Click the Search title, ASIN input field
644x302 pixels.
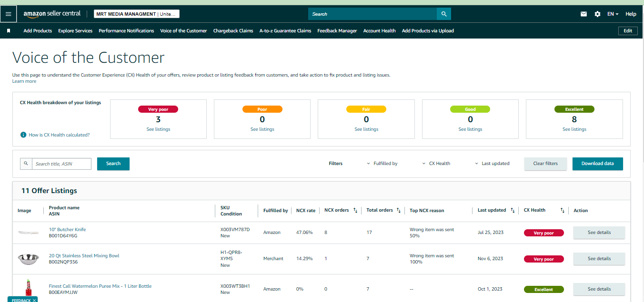(x=61, y=164)
